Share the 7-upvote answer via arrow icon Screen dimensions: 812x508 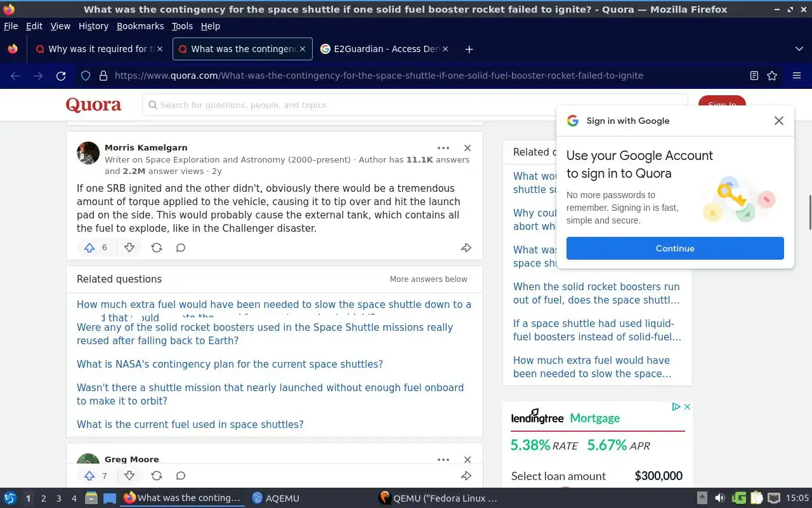point(466,476)
